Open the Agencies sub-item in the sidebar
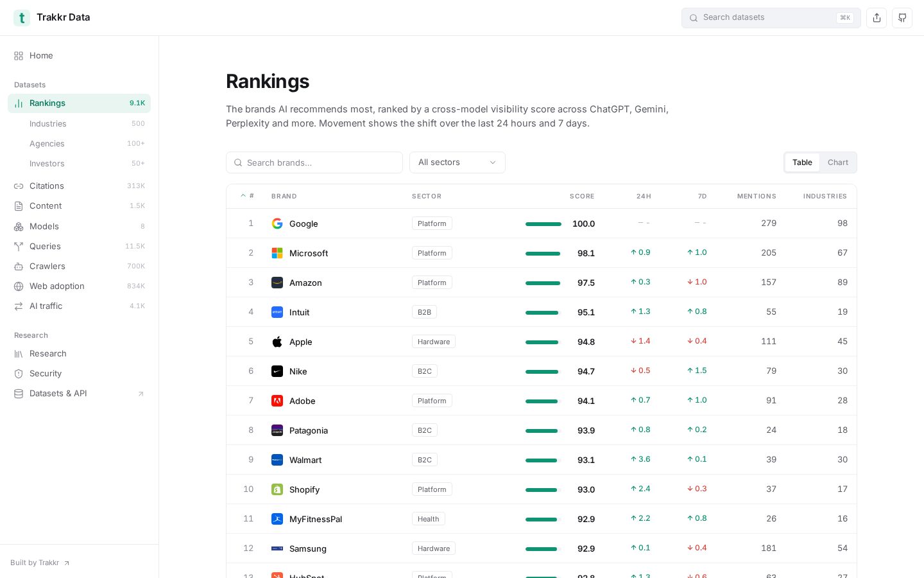The height and width of the screenshot is (578, 924). click(80, 144)
